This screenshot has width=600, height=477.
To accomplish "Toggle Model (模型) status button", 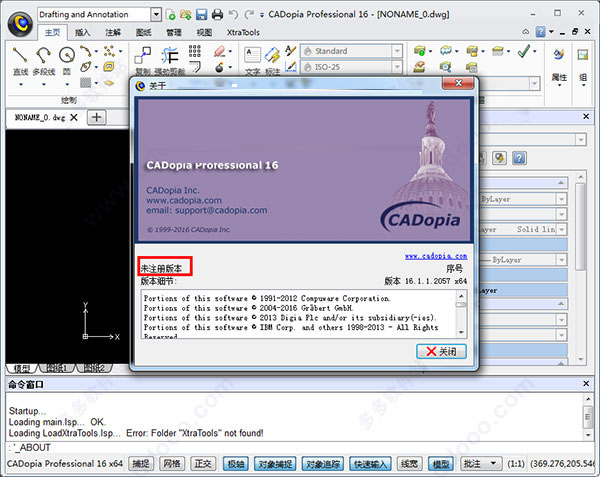I will [x=440, y=464].
